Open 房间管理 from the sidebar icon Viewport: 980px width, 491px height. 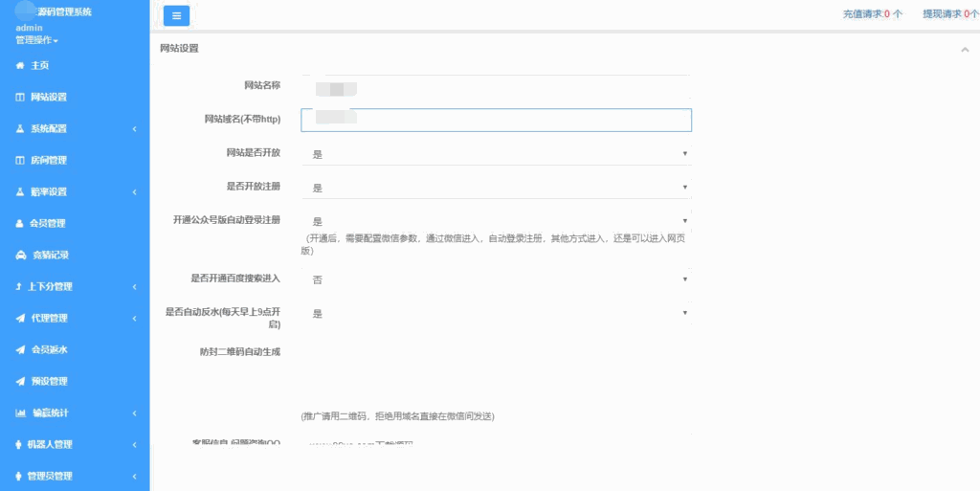click(20, 161)
